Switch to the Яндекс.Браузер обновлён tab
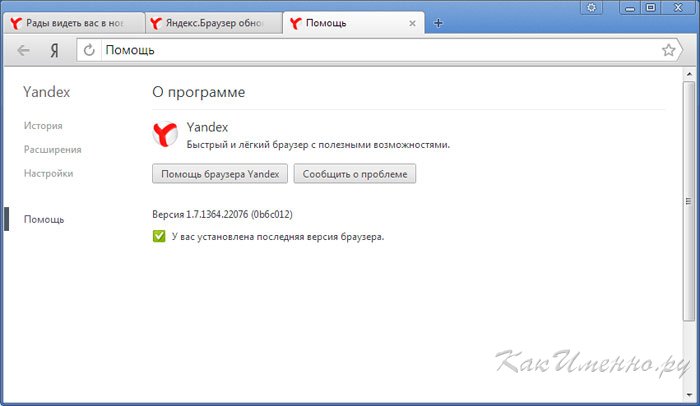The height and width of the screenshot is (406, 700). [x=213, y=23]
